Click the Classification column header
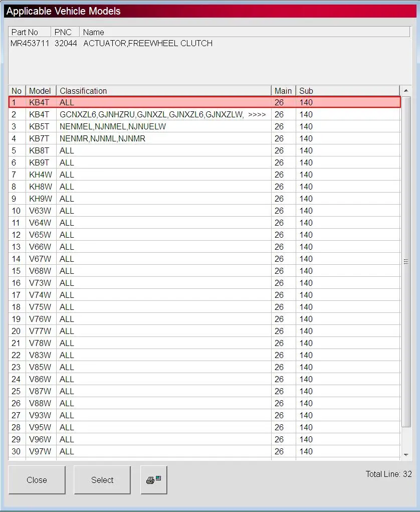Screen dimensions: 420x512 163,91
